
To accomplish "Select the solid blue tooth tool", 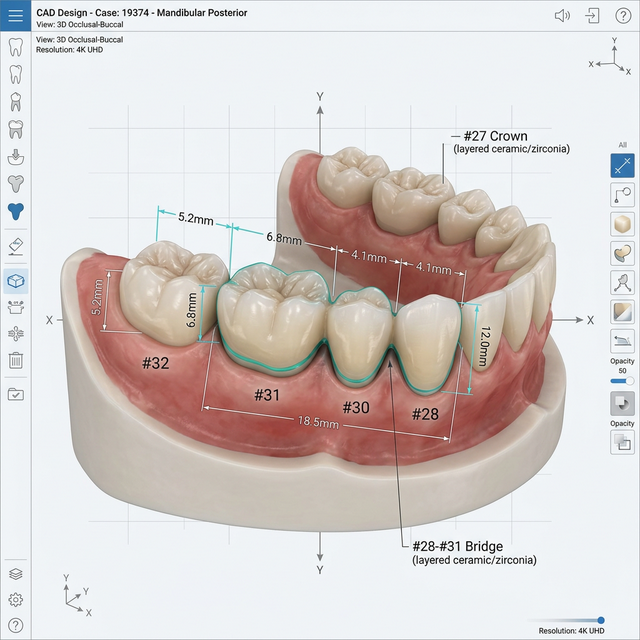I will click(16, 211).
